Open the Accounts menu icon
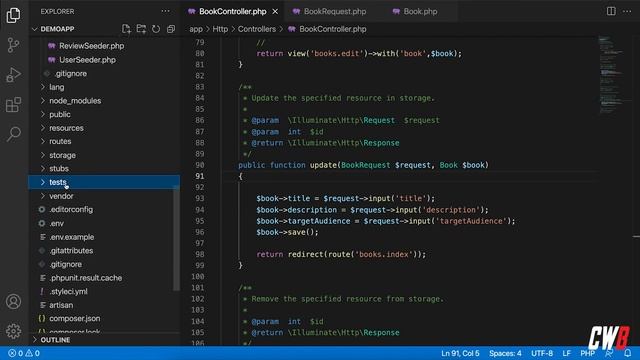Screen dimensions: 640x360 point(13,302)
